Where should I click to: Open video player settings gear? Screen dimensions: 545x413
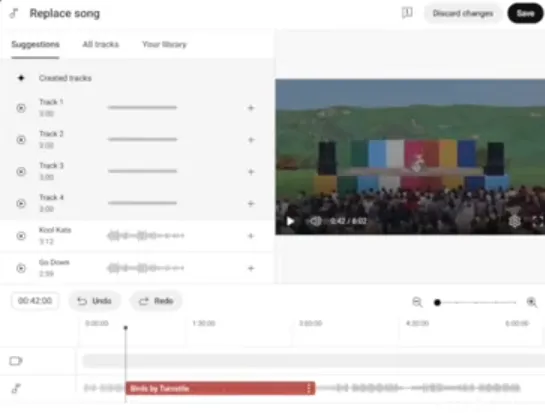pyautogui.click(x=515, y=221)
